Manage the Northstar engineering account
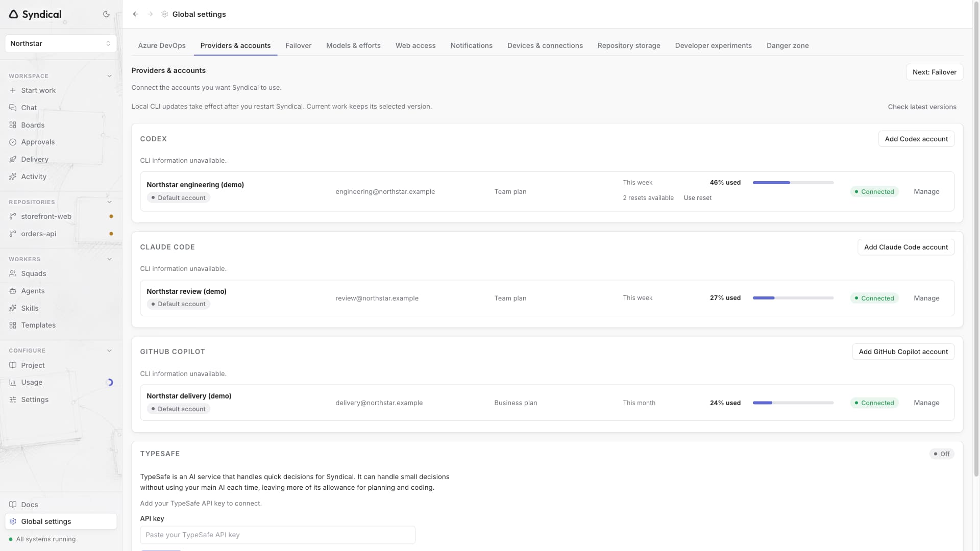Viewport: 980px width, 551px height. 926,191
